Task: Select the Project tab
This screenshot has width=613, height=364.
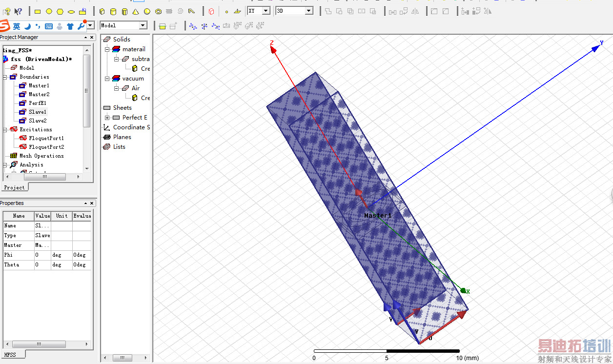Action: click(x=14, y=187)
